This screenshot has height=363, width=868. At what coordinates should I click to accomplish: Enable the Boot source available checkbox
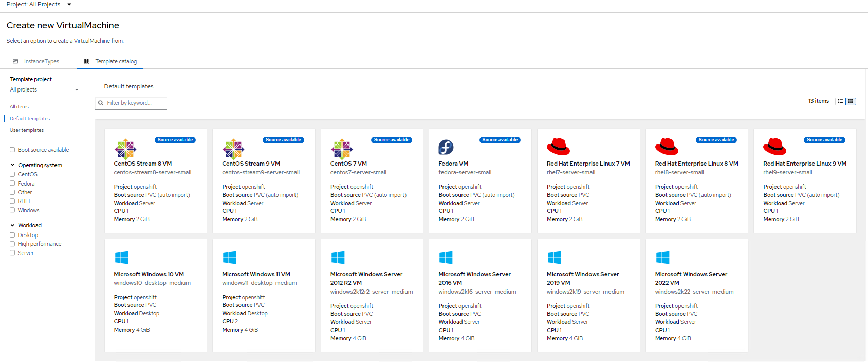pyautogui.click(x=12, y=150)
